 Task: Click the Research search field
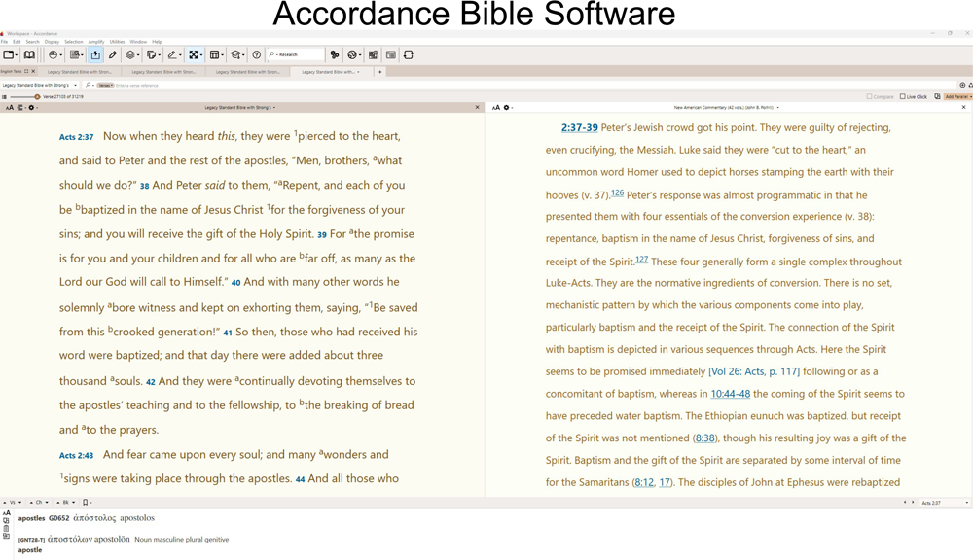[x=296, y=54]
